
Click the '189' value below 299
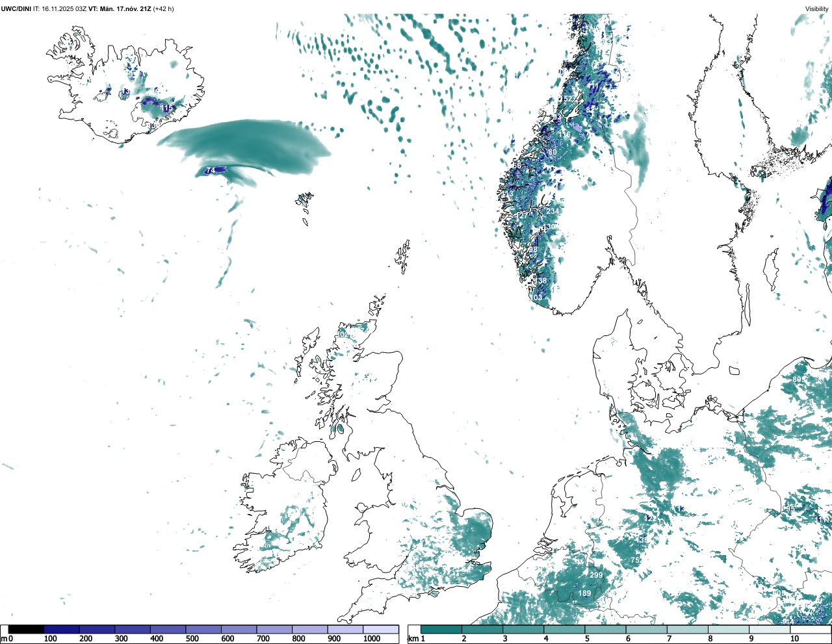coord(584,593)
